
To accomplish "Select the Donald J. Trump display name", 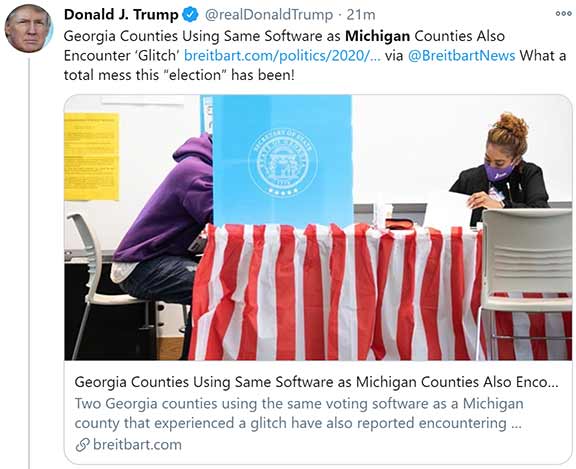I will tap(121, 15).
